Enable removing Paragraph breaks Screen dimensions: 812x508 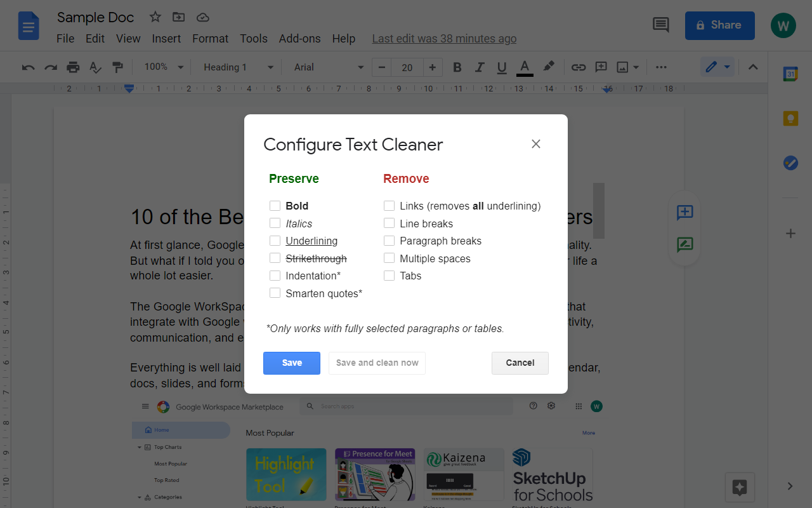(389, 241)
